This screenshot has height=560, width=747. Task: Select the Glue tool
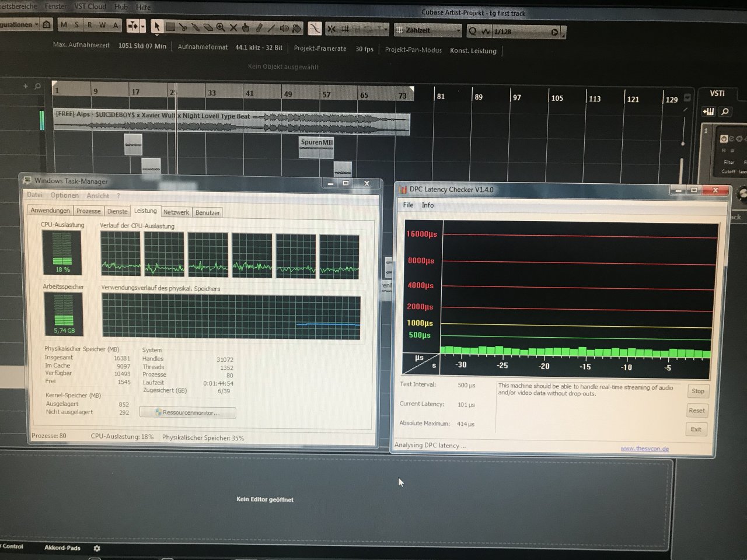coord(196,27)
